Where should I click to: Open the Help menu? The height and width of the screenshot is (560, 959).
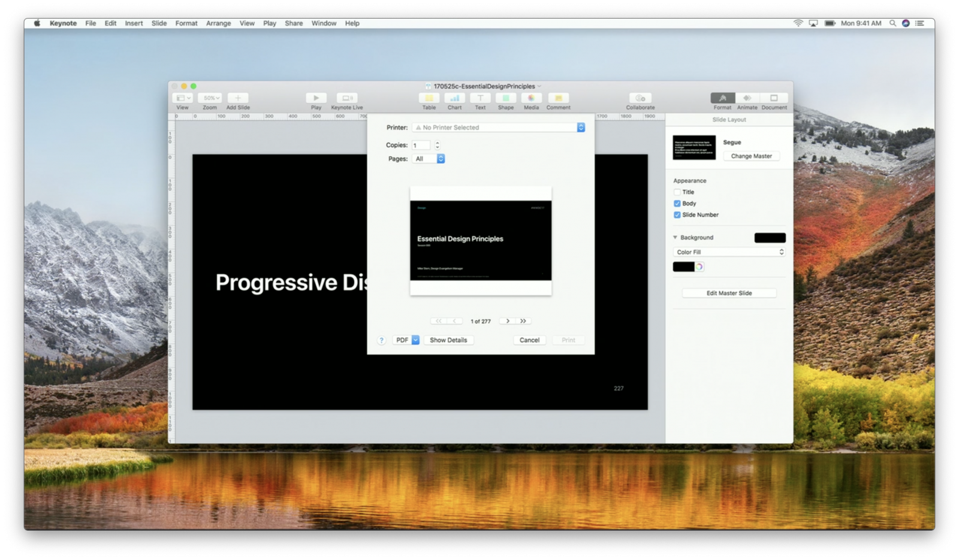point(352,23)
